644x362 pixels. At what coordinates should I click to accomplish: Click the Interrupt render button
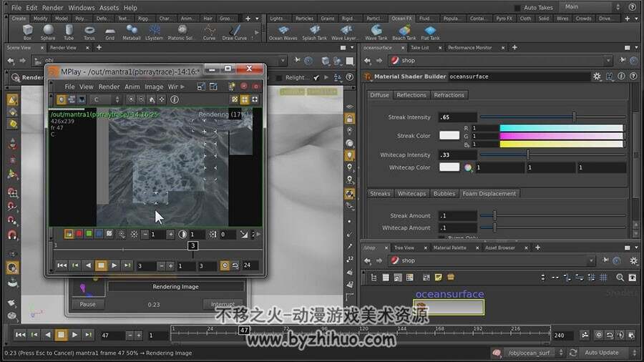(223, 304)
